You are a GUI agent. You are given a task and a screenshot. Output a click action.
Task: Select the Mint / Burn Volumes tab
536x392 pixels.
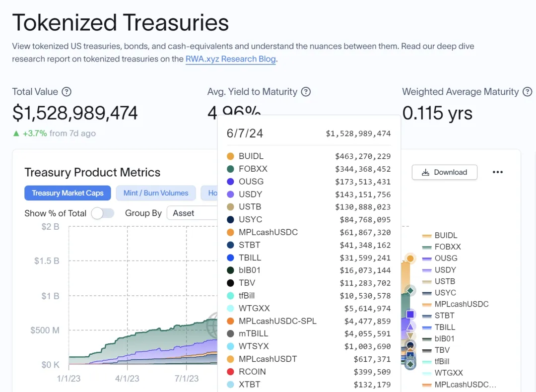[x=156, y=193]
